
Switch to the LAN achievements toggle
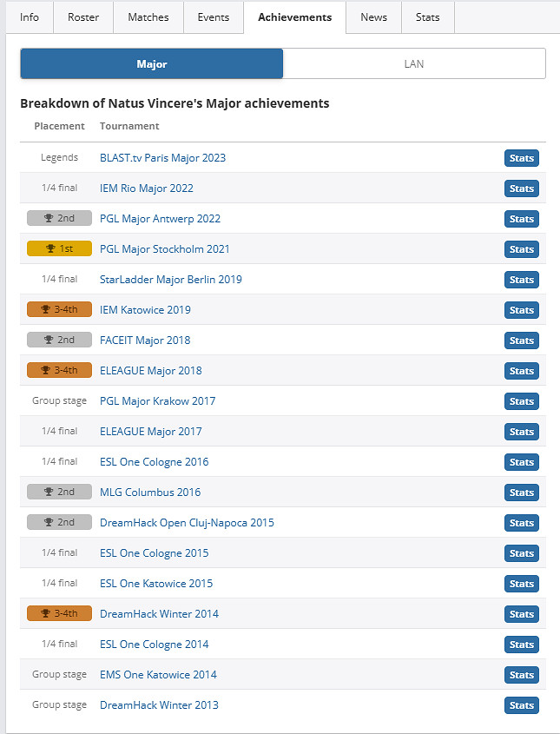tap(414, 63)
